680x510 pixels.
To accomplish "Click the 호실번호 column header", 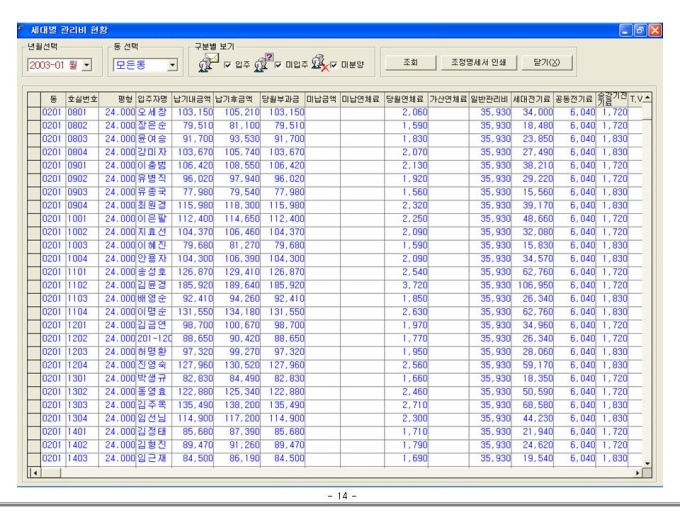I will point(82,100).
